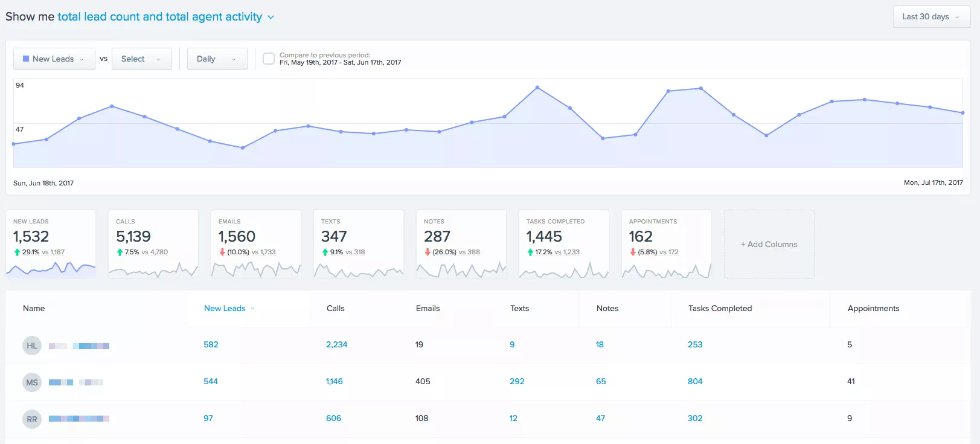
Task: Click the Tasks Completed stat card
Action: (564, 244)
